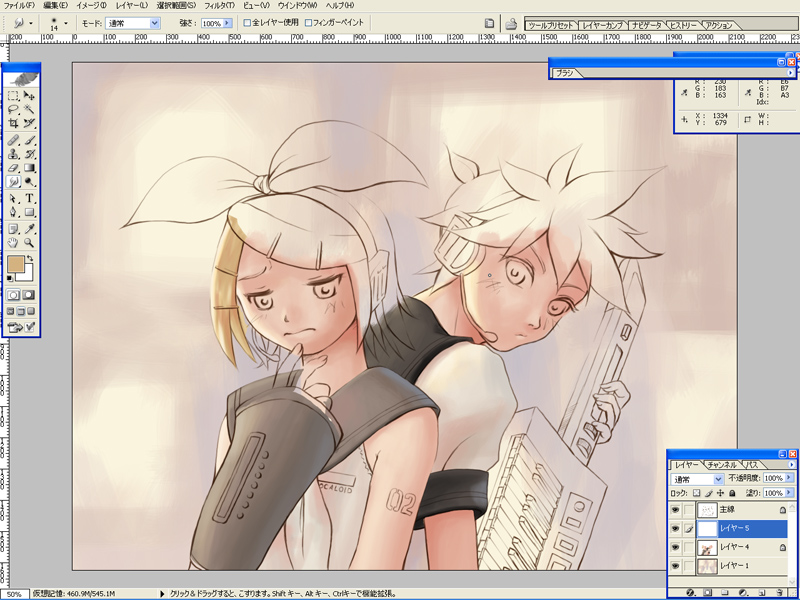Open the 強さ strength slider arrow
800x600 pixels.
pyautogui.click(x=228, y=23)
